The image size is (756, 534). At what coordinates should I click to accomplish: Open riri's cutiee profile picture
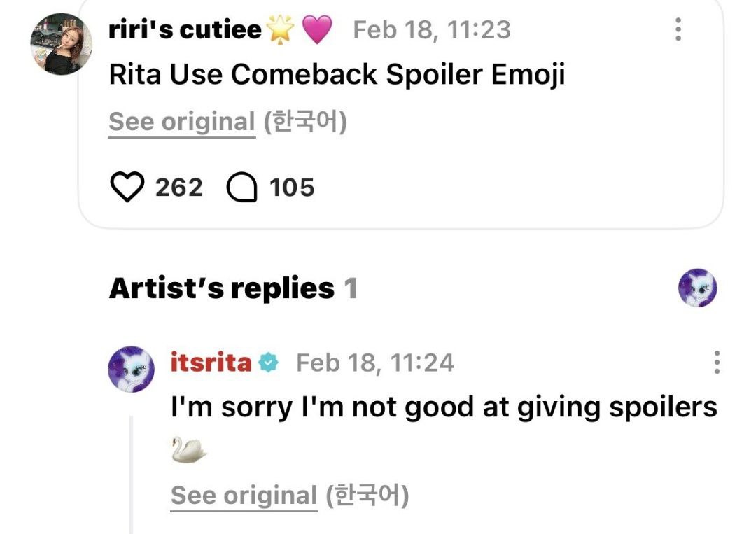pyautogui.click(x=62, y=43)
